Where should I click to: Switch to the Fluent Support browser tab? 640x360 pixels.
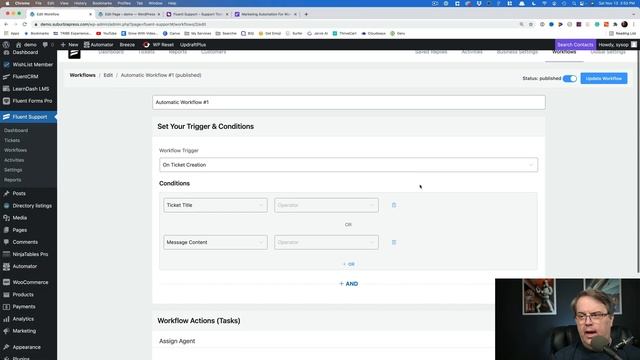[x=197, y=14]
